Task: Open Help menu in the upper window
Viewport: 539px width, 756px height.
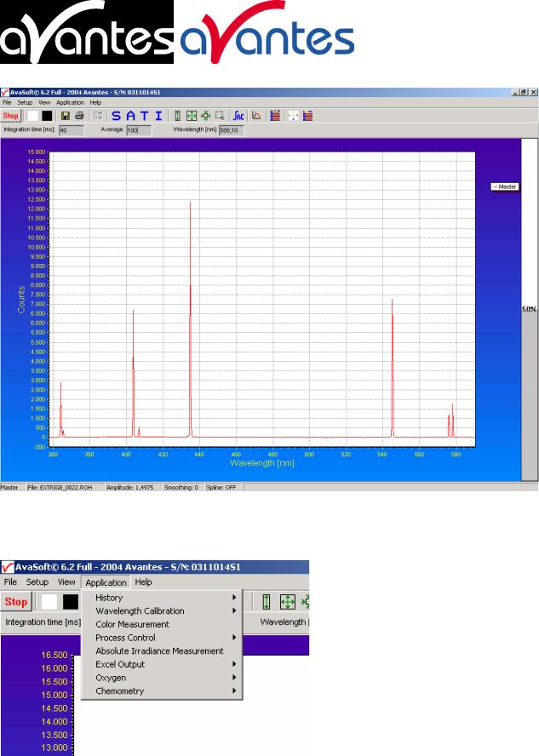Action: pyautogui.click(x=95, y=102)
